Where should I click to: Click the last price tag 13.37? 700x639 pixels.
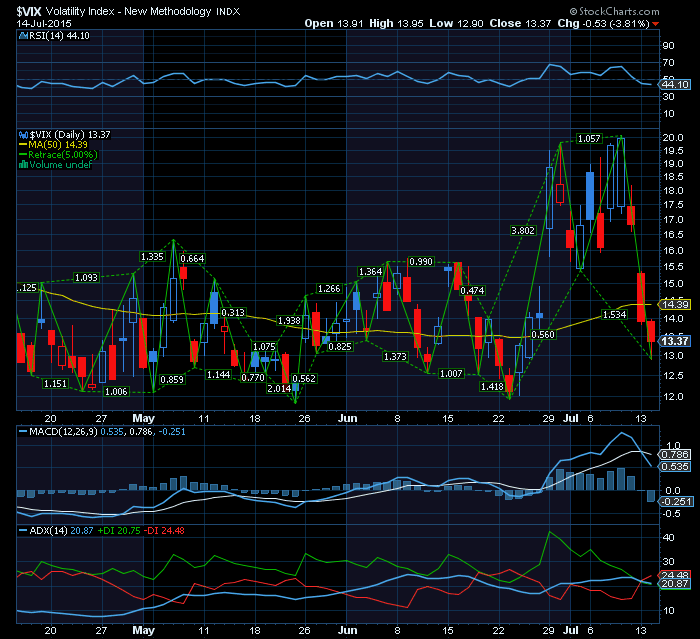675,341
